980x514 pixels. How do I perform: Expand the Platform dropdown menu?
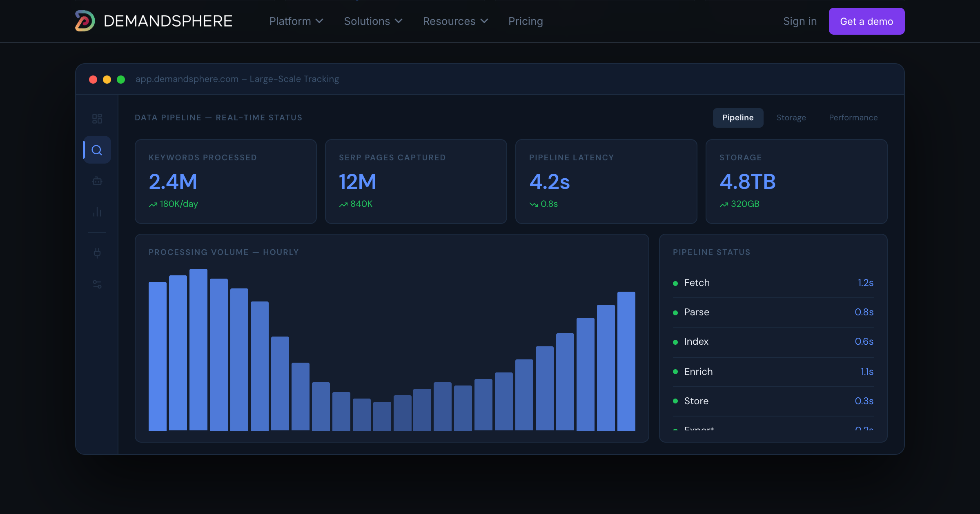pos(296,21)
